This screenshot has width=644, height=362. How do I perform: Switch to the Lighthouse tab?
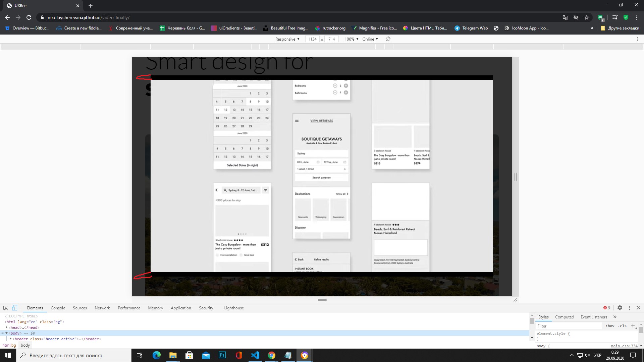click(x=234, y=308)
